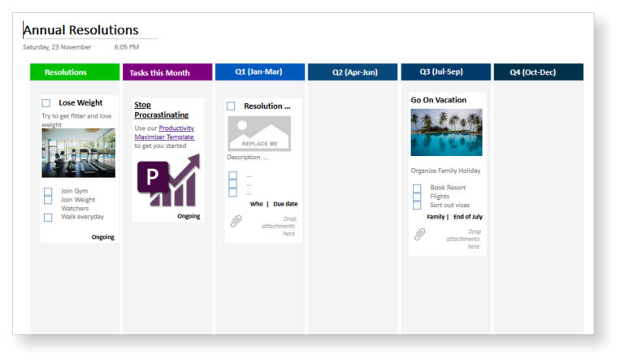This screenshot has height=364, width=624.
Task: Tick the Walk everyday checkbox
Action: pos(48,217)
